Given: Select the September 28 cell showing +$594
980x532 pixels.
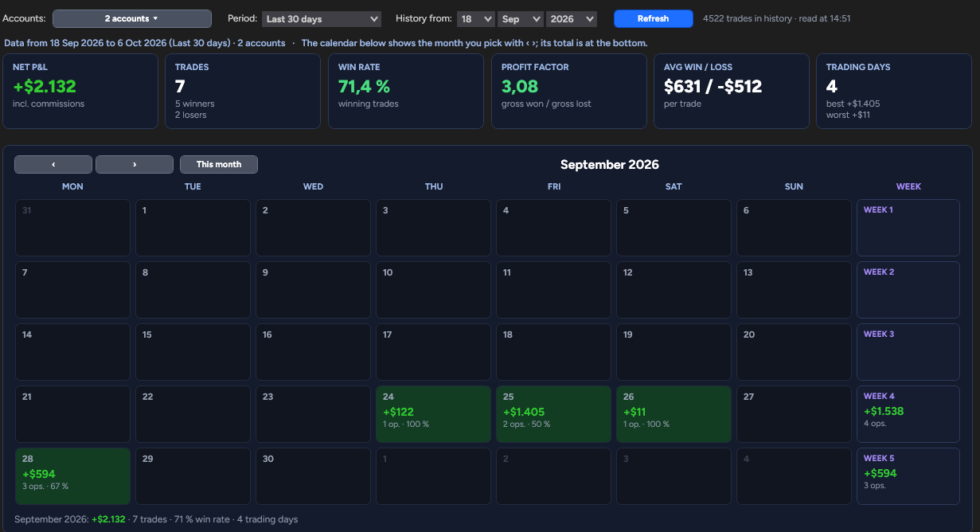Looking at the screenshot, I should (x=72, y=476).
